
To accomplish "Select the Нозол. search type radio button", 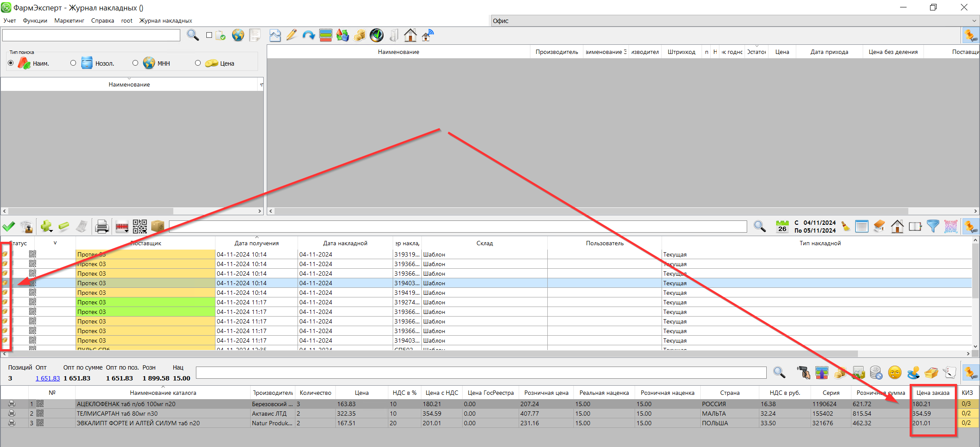I will click(x=73, y=63).
